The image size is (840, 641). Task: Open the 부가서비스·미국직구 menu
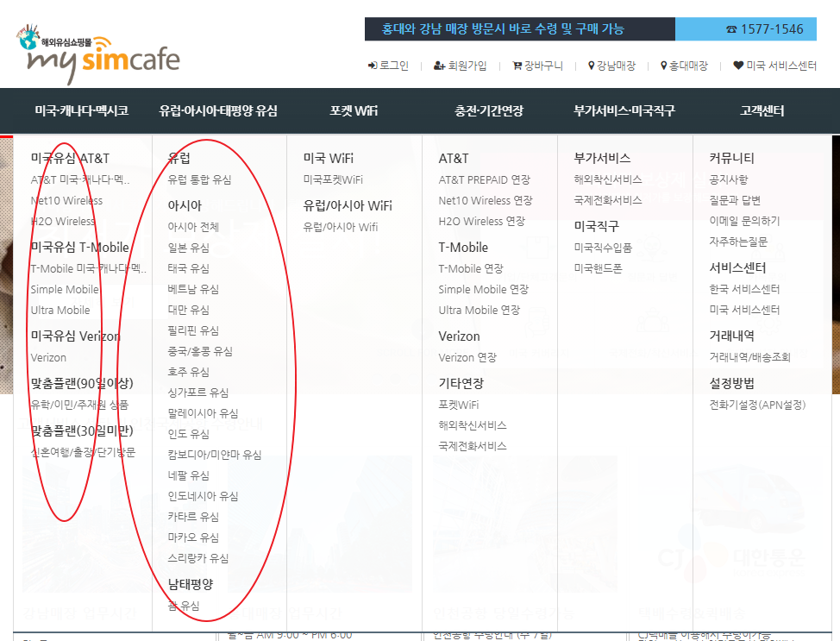click(624, 111)
